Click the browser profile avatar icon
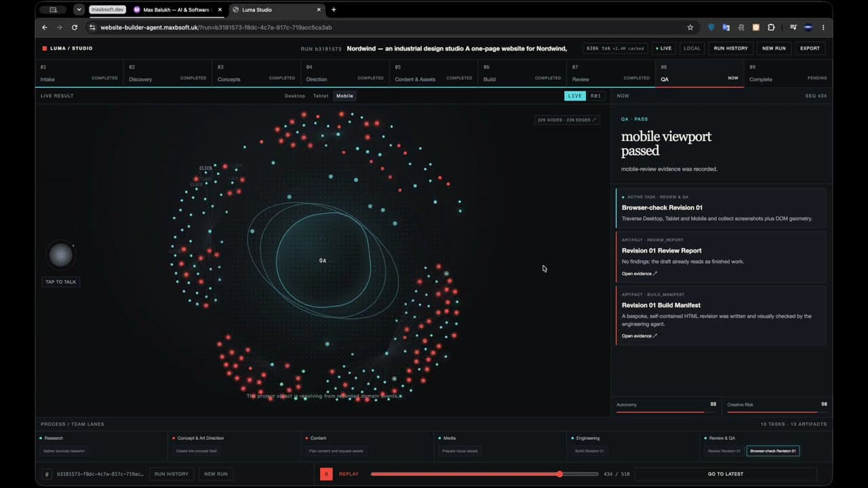This screenshot has width=868, height=488. (808, 28)
